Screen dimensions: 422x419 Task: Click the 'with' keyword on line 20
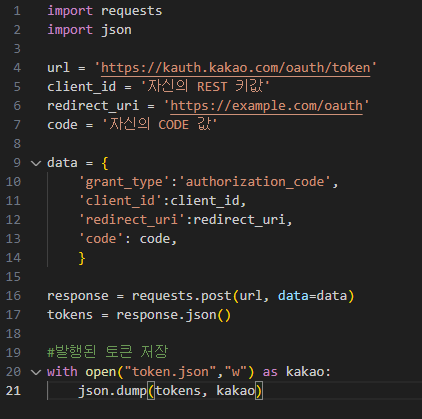coord(62,372)
